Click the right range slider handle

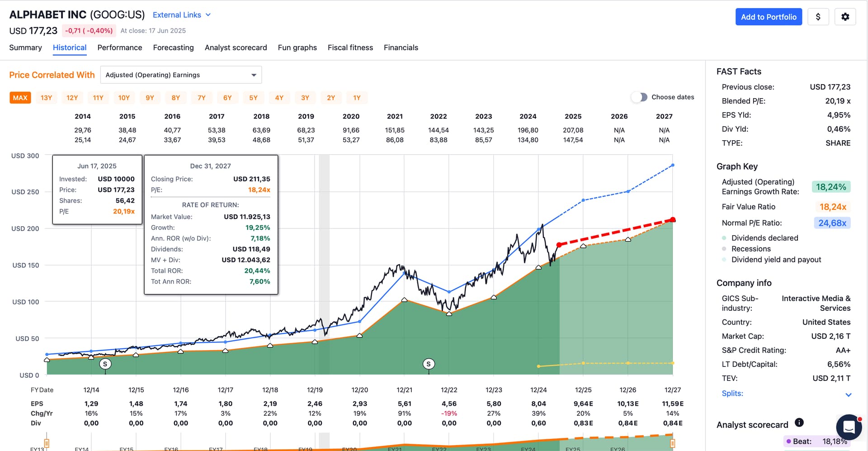[673, 443]
